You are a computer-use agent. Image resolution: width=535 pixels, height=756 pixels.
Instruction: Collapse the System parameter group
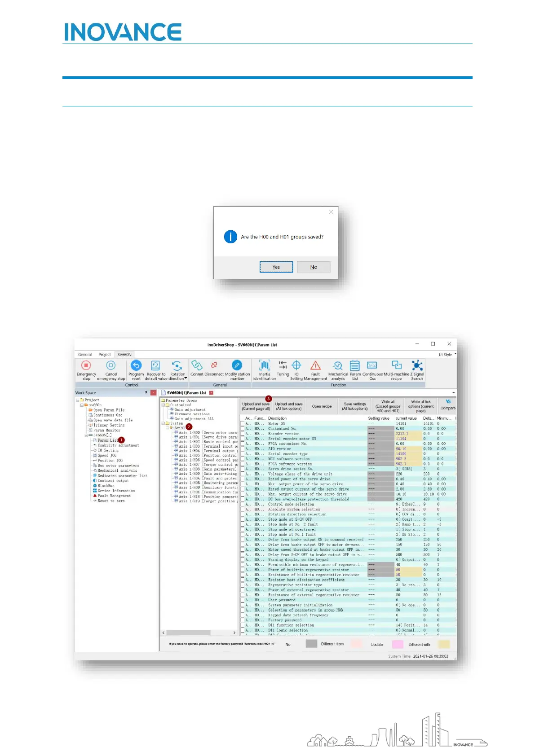coord(163,423)
